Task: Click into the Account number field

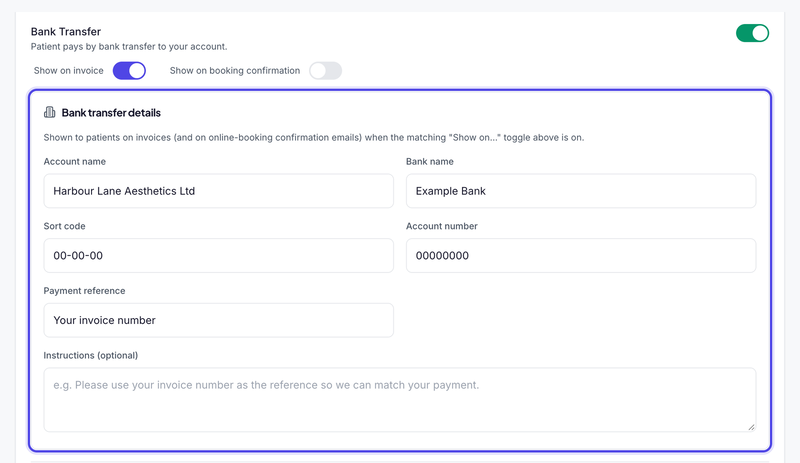Action: (581, 255)
